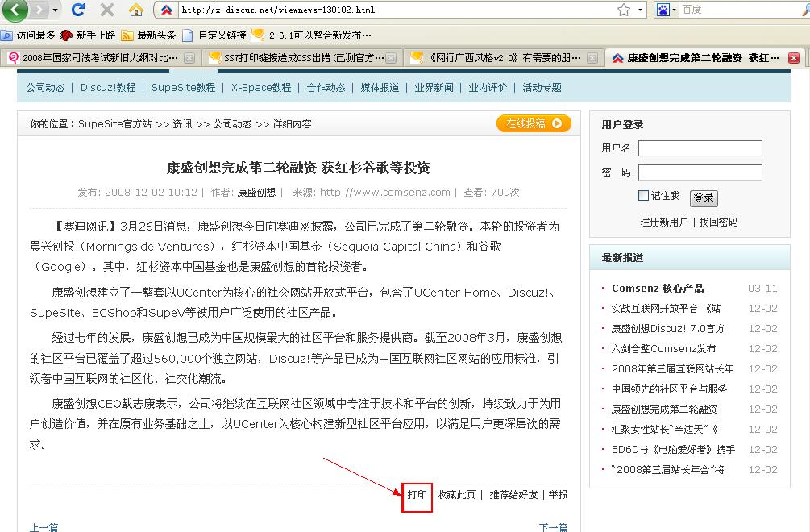Click the 推荐给好友 link
Viewport: 810px width, 532px height.
[x=513, y=495]
